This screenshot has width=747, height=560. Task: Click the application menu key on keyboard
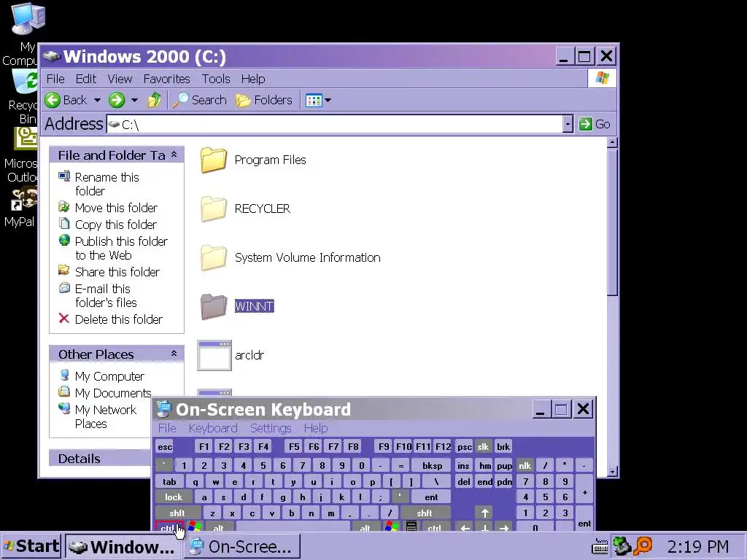tap(411, 526)
